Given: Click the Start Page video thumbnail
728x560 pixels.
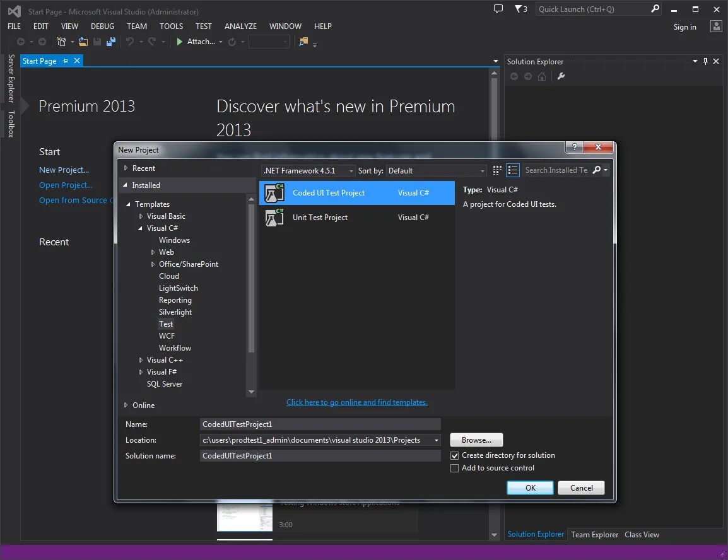Looking at the screenshot, I should tap(245, 516).
